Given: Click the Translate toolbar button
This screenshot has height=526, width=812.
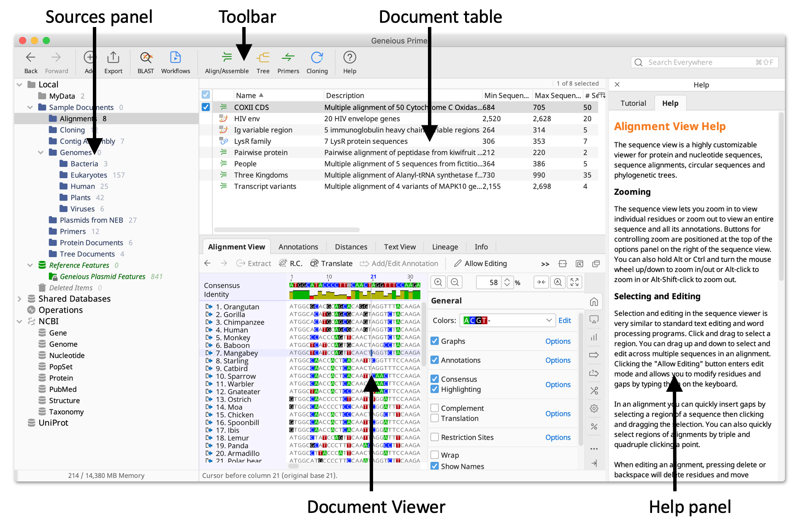Looking at the screenshot, I should [x=331, y=263].
